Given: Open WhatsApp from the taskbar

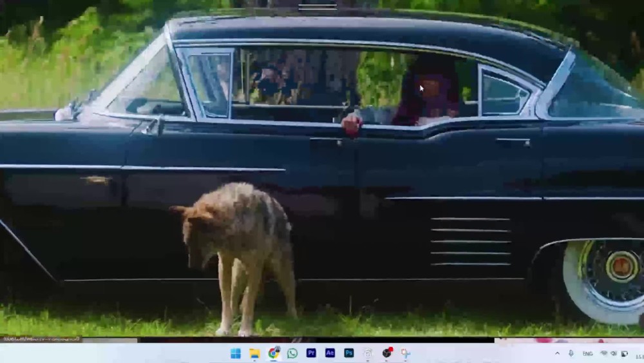Looking at the screenshot, I should tap(292, 353).
